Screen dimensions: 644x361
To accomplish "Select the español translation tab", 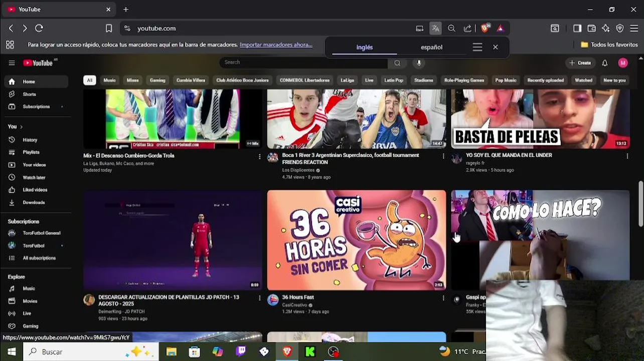I will point(431,47).
